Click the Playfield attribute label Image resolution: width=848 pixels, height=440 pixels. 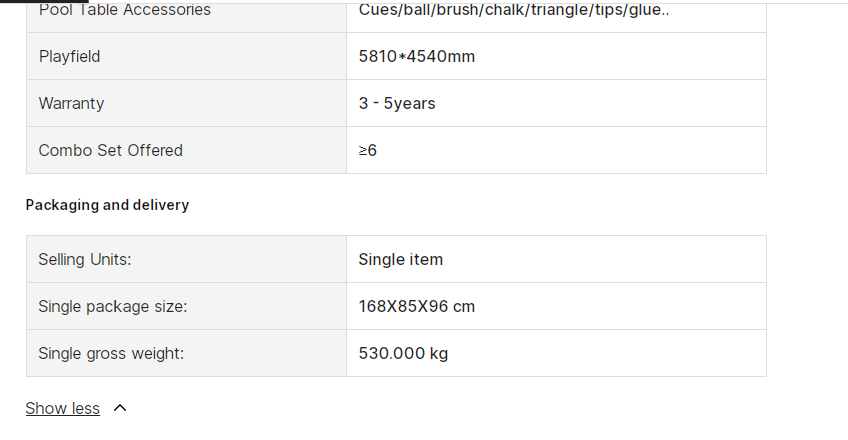point(69,56)
